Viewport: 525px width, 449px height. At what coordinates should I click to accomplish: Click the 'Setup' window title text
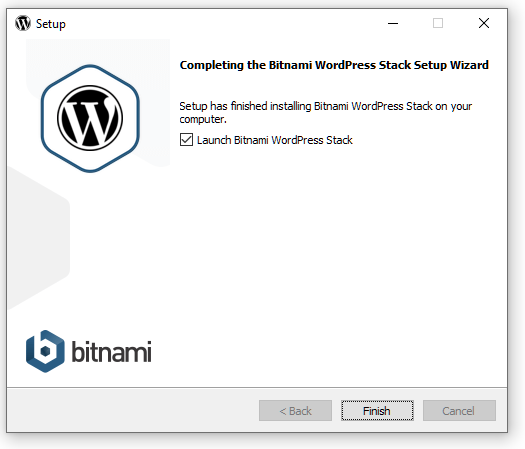click(x=51, y=24)
